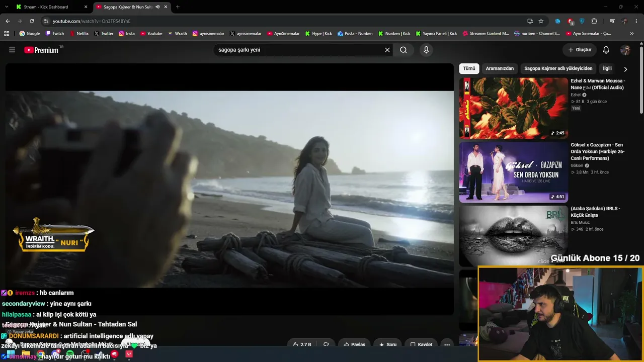Open the Discord taskbar icon
This screenshot has width=644, height=362.
[55, 354]
